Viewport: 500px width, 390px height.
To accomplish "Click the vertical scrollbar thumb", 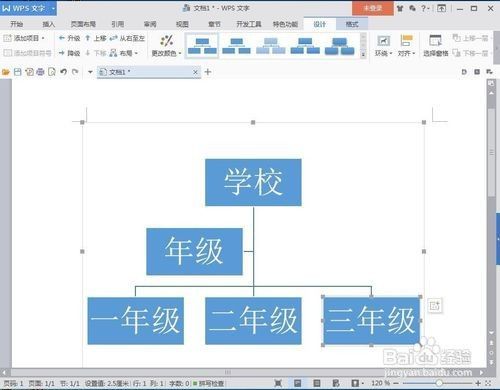I will click(x=491, y=152).
